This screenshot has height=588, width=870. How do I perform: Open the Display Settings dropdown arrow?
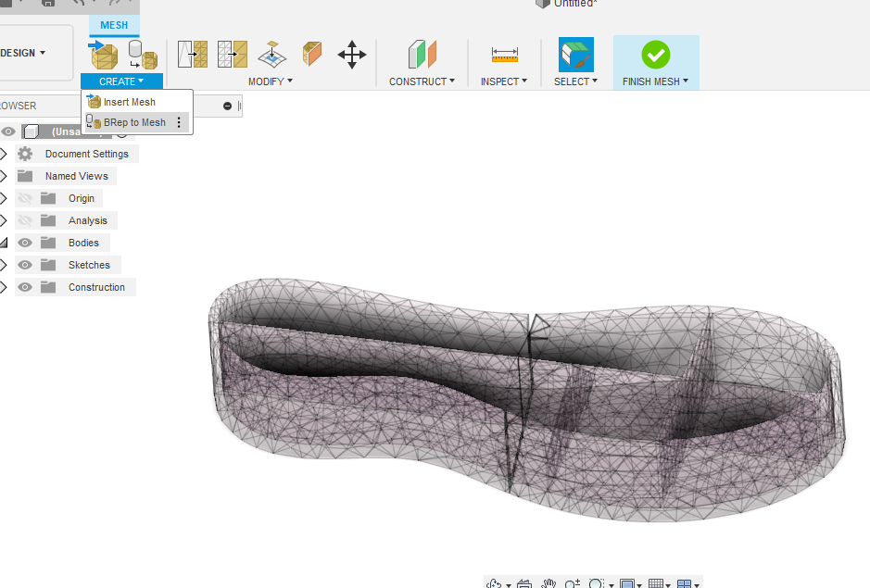coord(639,584)
